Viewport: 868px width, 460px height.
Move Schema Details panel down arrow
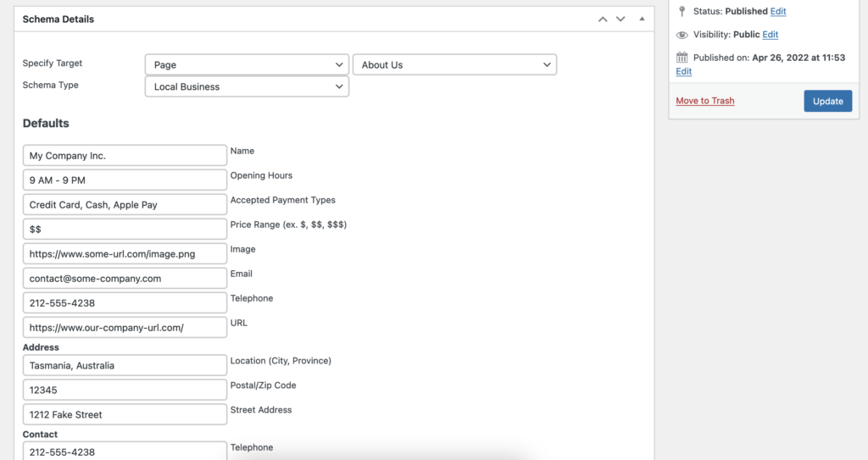coord(620,19)
